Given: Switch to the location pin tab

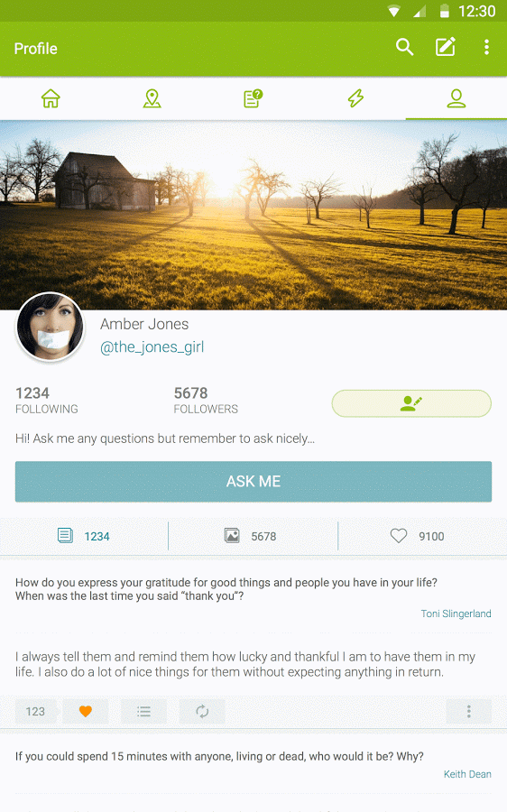Looking at the screenshot, I should 152,97.
